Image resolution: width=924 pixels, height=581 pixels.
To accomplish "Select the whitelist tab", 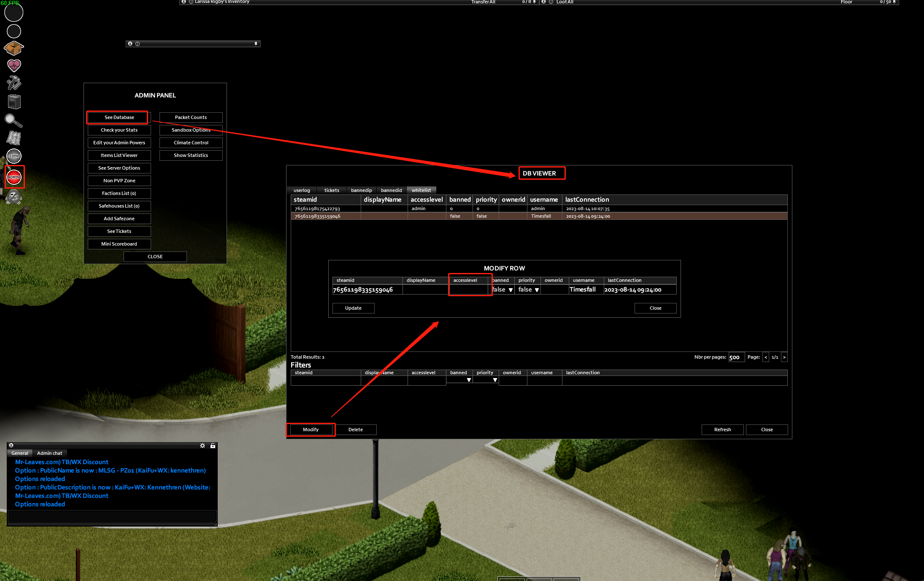I will coord(421,190).
